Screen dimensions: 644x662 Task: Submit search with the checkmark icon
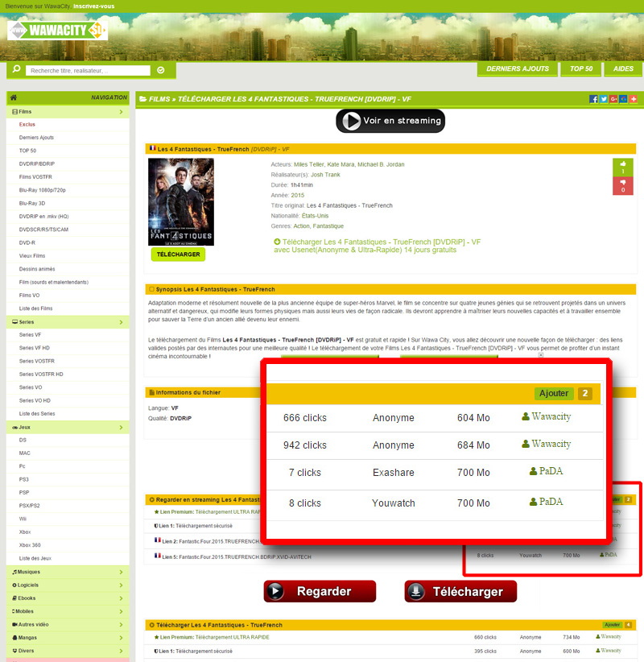point(161,70)
